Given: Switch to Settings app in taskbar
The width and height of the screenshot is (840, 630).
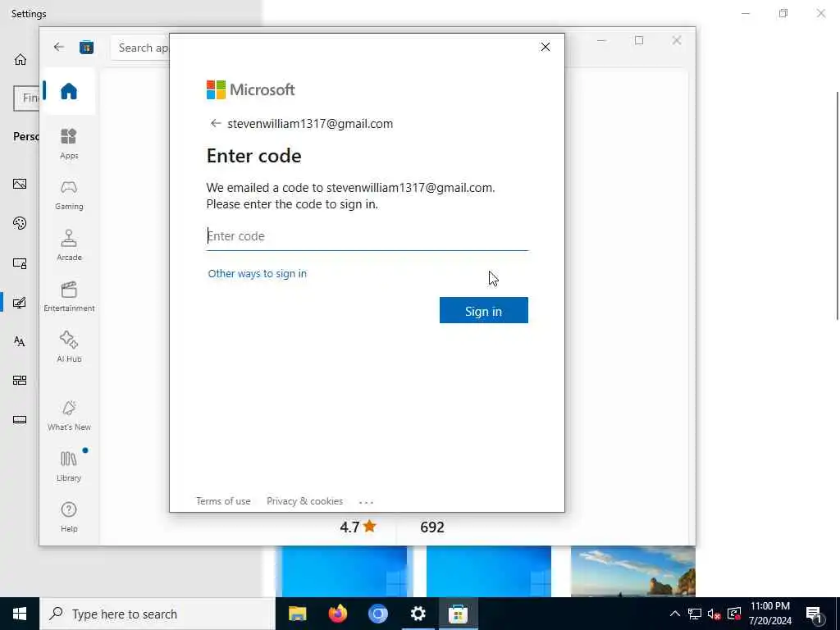Looking at the screenshot, I should click(418, 614).
